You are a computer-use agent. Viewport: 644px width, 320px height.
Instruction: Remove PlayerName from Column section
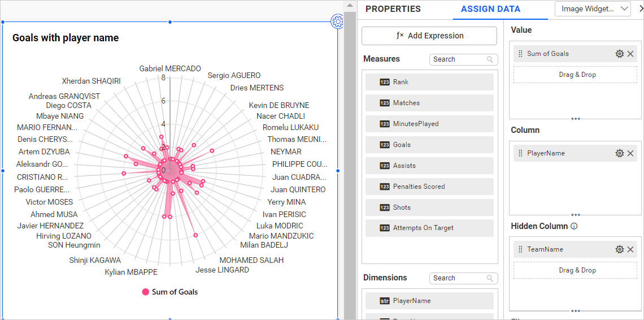tap(630, 153)
